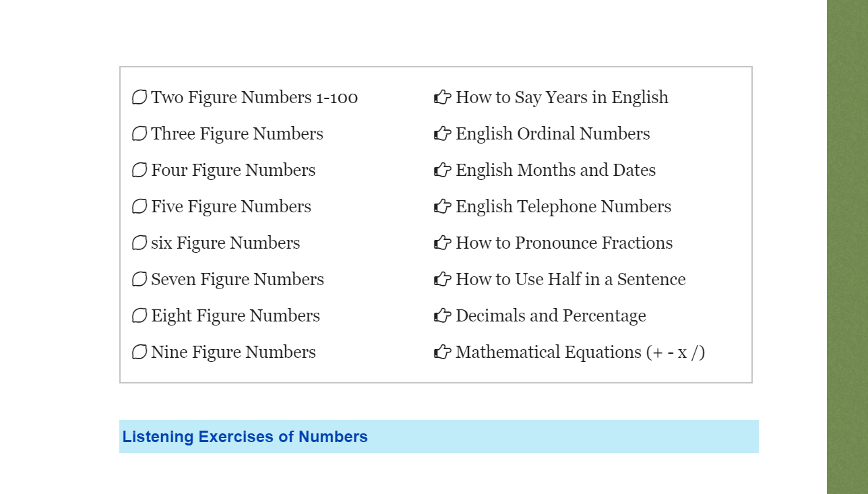868x494 pixels.
Task: Go to How to Use Half in a Sentence
Action: 570,280
